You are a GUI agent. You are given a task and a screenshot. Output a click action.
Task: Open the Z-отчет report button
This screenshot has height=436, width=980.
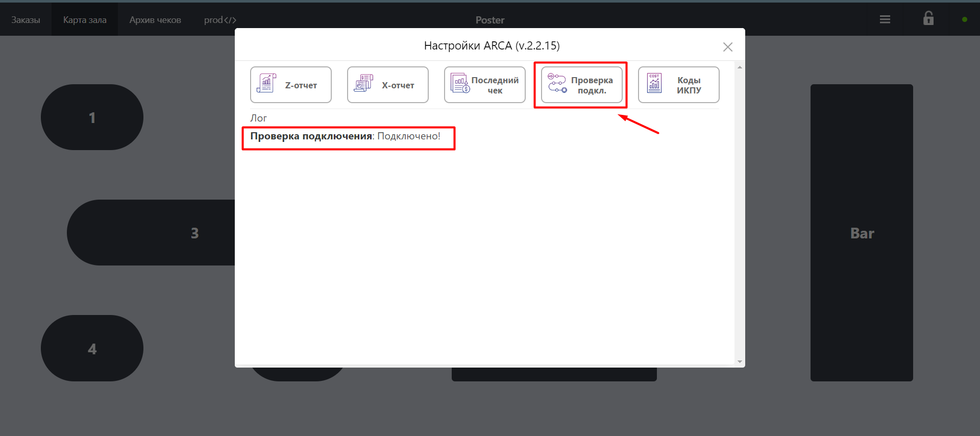290,85
